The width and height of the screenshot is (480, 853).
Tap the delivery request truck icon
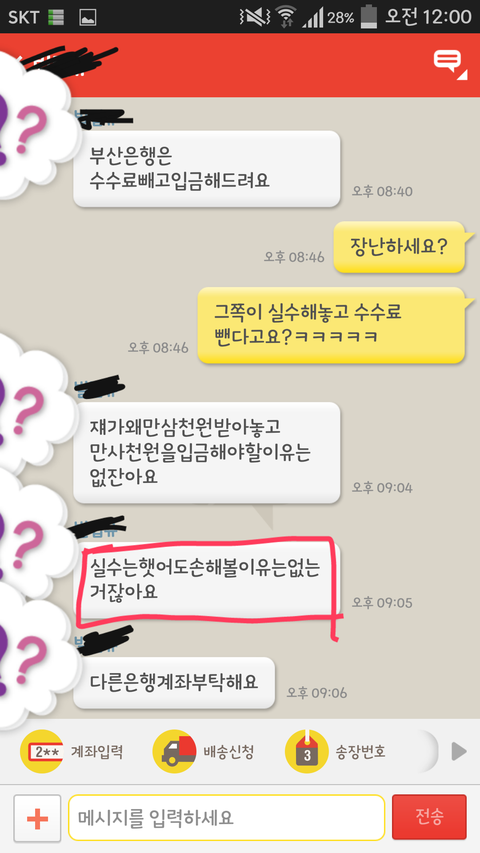[174, 752]
